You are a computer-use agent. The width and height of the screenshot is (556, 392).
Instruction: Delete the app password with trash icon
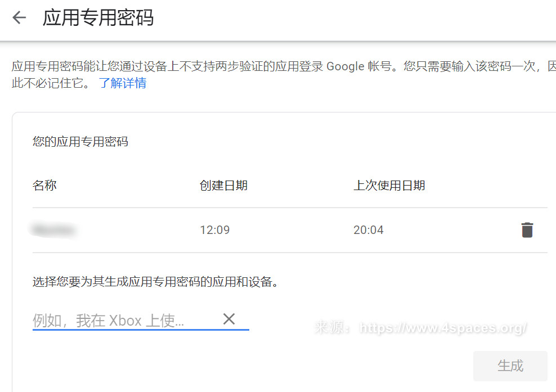tap(527, 230)
